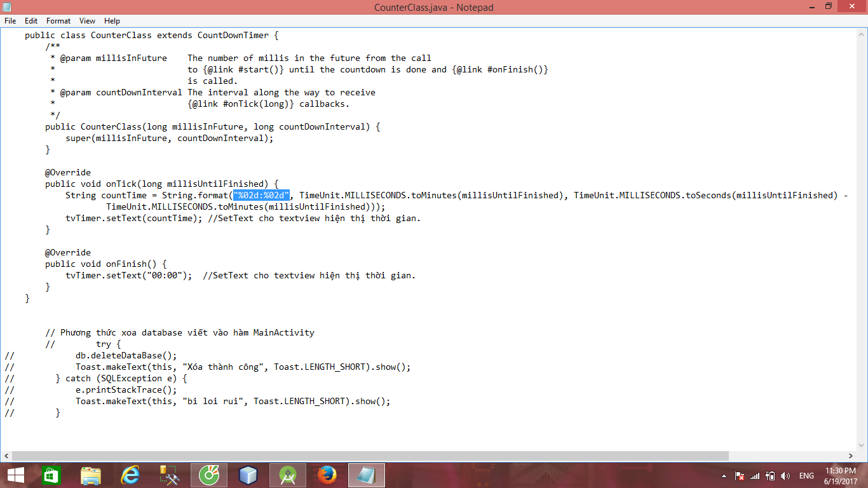Open Internet Explorer from the taskbar
Screen dimensions: 868x488
[x=131, y=475]
